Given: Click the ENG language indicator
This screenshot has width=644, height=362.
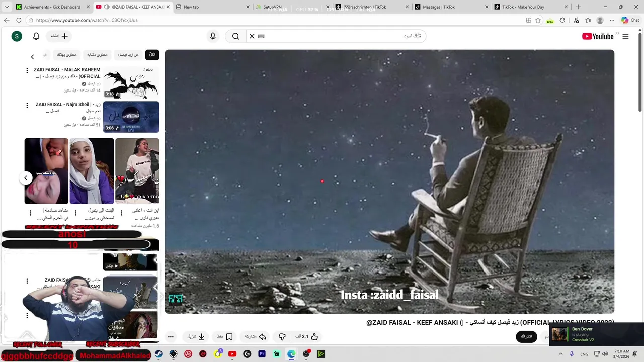Looking at the screenshot, I should pyautogui.click(x=584, y=354).
